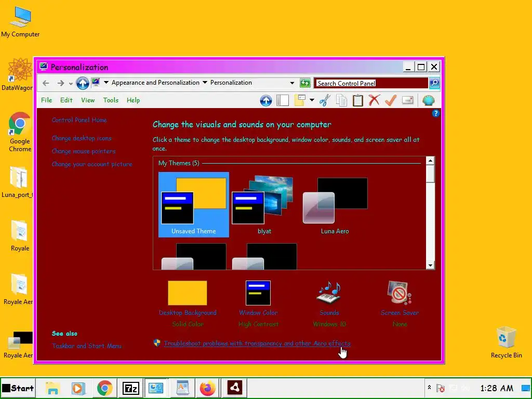Click the red X Delete icon

coord(374,100)
